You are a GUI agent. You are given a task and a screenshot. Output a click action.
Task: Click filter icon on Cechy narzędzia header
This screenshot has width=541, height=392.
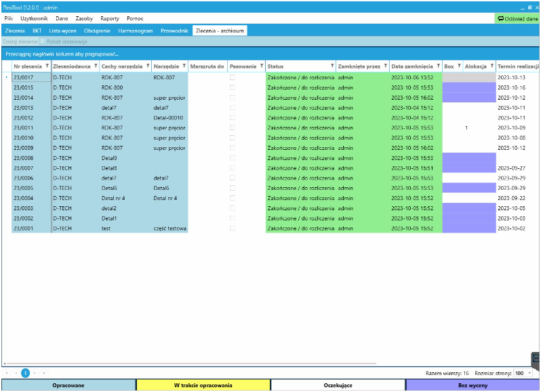click(x=146, y=66)
